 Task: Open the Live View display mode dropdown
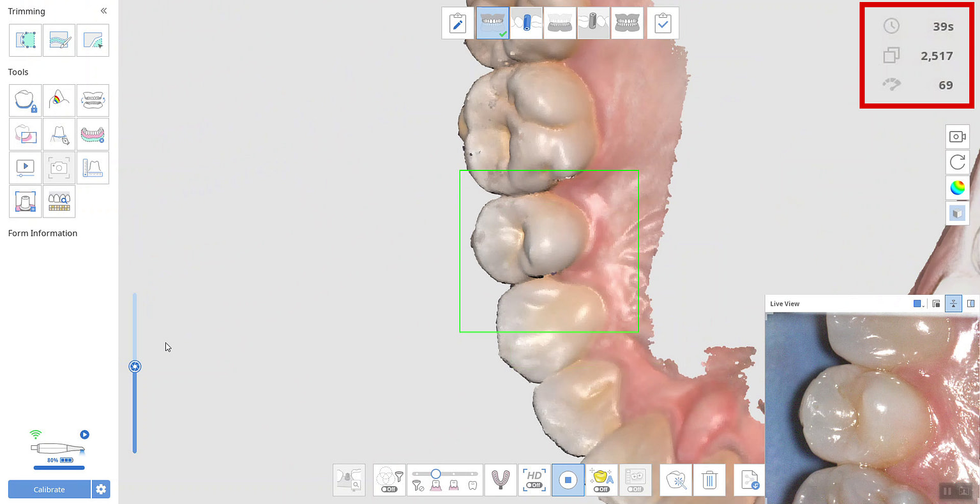click(917, 303)
